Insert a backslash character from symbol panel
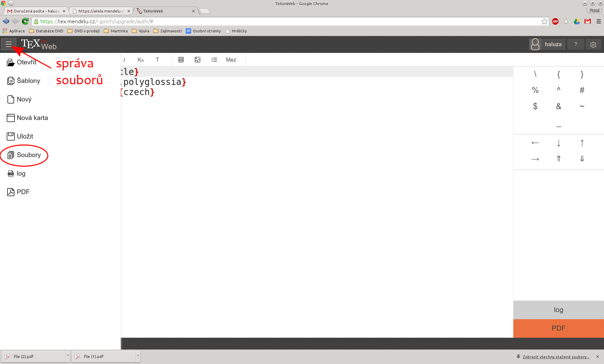604x364 pixels. pos(535,74)
